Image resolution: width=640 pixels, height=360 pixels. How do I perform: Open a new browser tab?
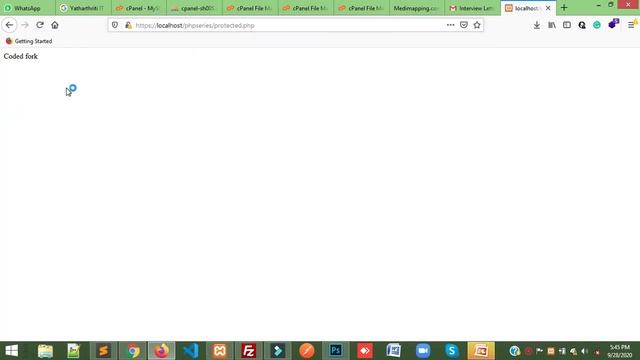(x=564, y=8)
